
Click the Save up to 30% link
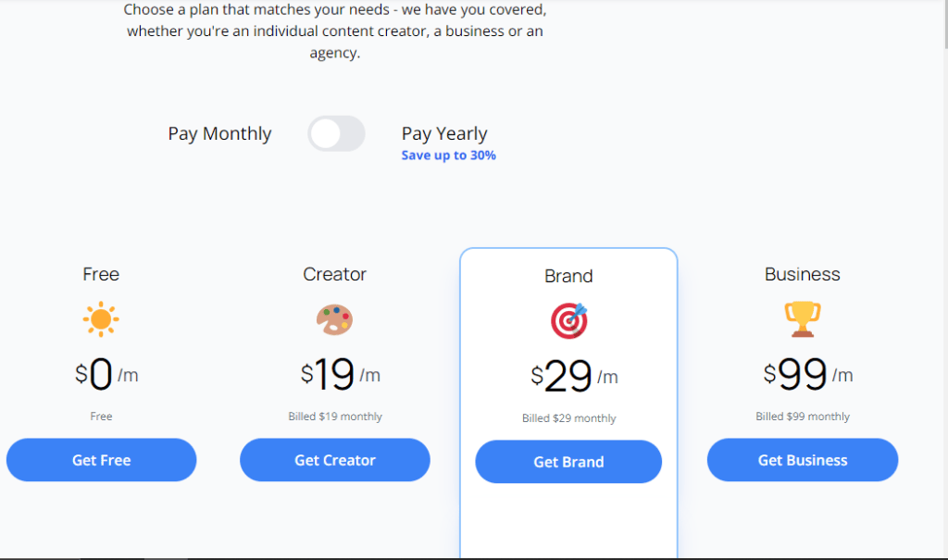click(x=449, y=156)
